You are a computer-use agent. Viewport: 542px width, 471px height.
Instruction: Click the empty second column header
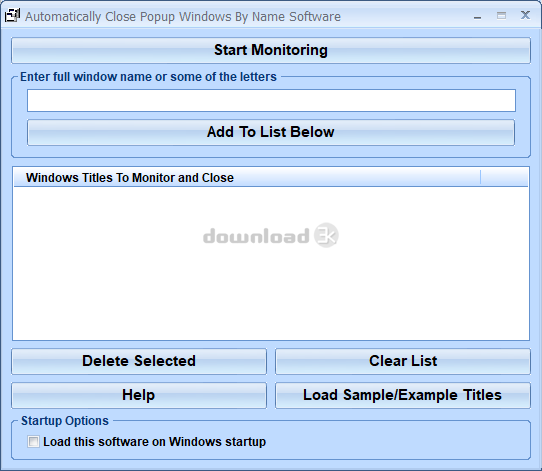[504, 178]
